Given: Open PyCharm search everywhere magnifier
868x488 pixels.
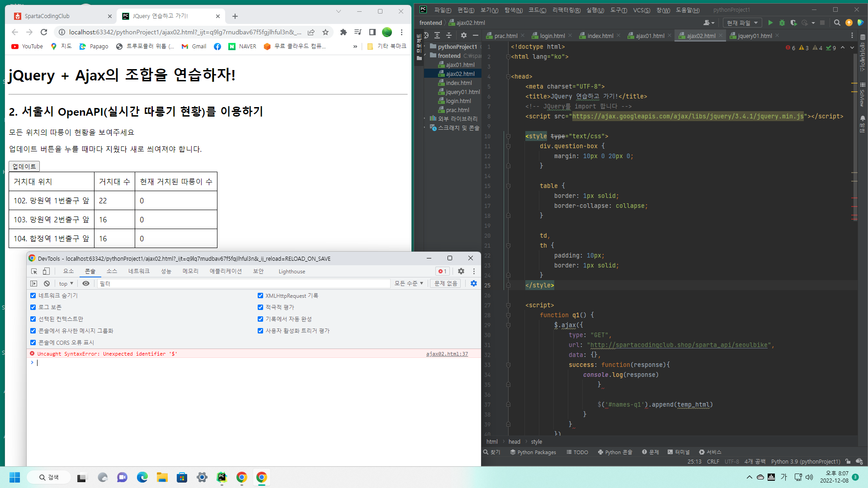Looking at the screenshot, I should 837,23.
